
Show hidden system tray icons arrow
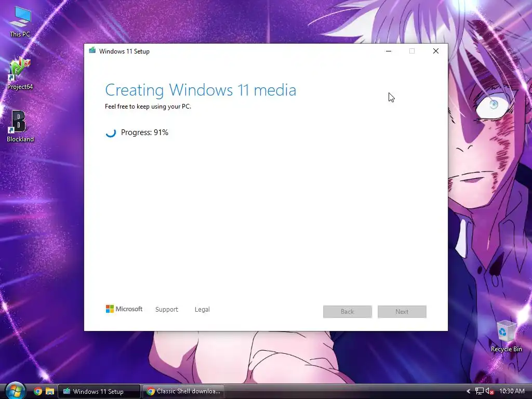(x=469, y=391)
